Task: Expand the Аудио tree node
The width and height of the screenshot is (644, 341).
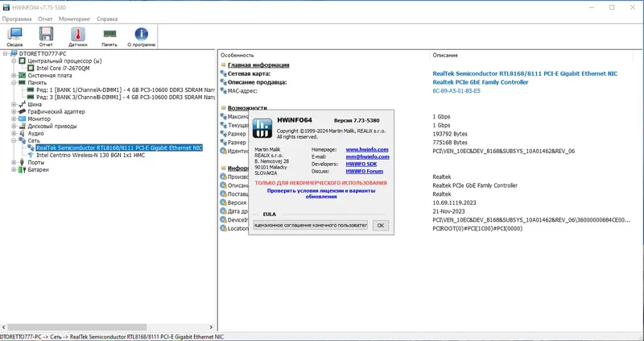Action: [x=14, y=133]
